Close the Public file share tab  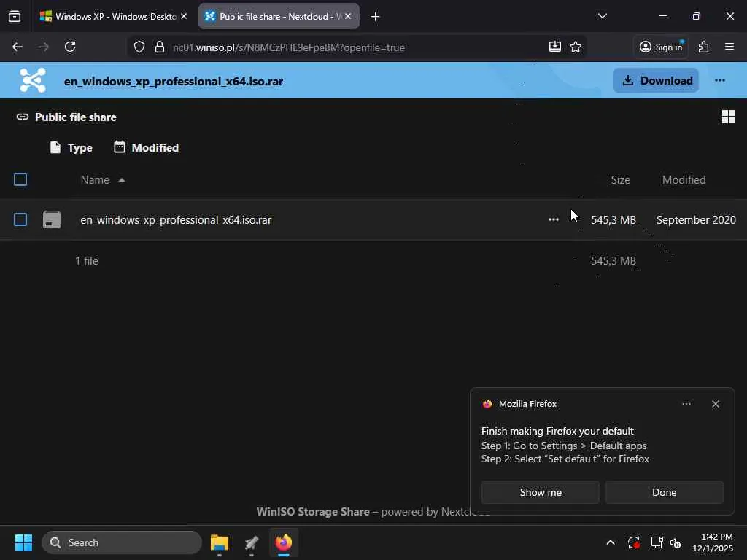[x=348, y=16]
